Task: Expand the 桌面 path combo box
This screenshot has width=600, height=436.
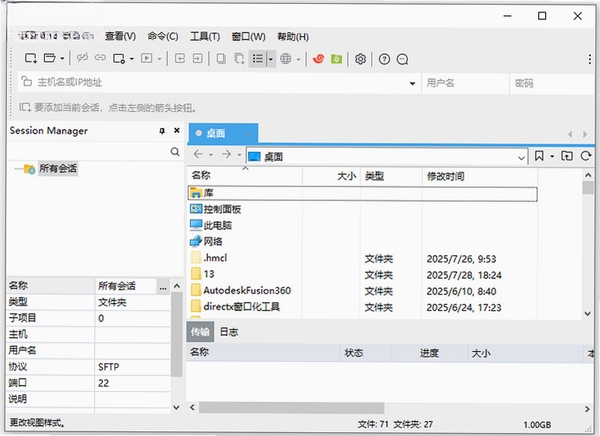Action: 521,158
